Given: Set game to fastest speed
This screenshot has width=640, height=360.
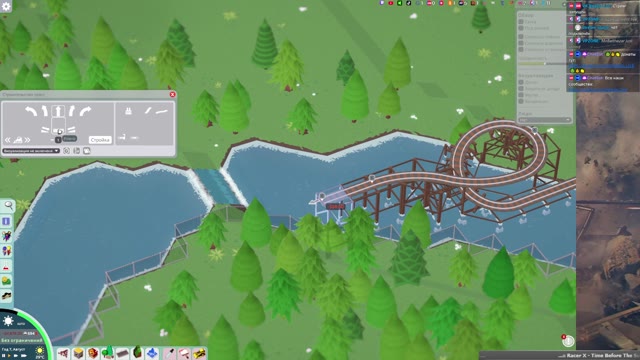Looking at the screenshot, I should 24,356.
